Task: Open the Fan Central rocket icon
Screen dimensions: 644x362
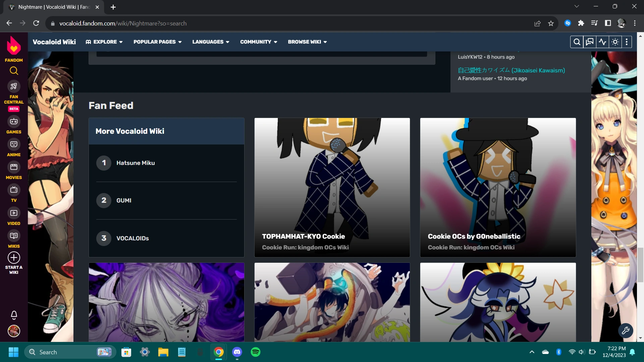Action: tap(14, 86)
